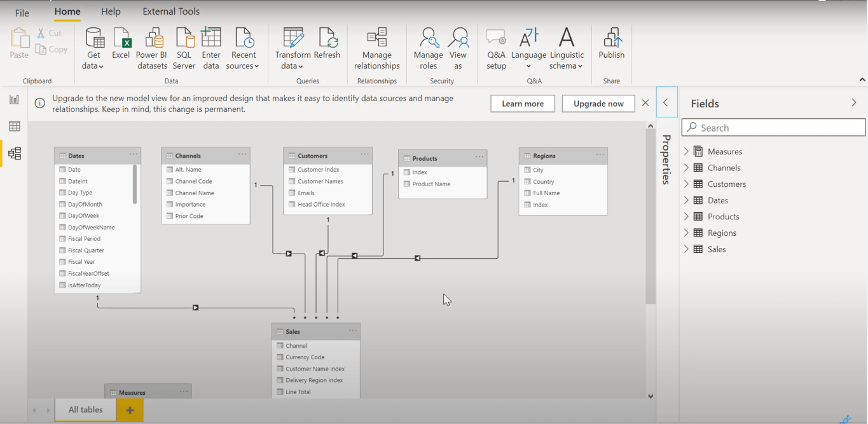Open the Regions table options ellipsis
This screenshot has width=868, height=424.
click(600, 154)
